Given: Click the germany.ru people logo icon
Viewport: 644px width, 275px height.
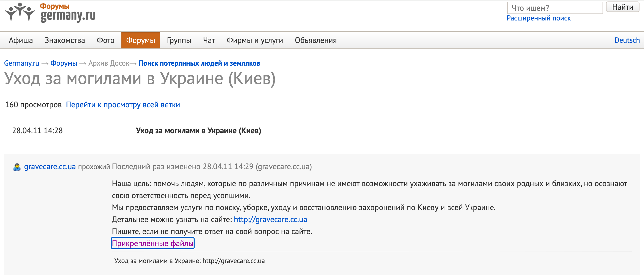Looking at the screenshot, I should tap(20, 12).
